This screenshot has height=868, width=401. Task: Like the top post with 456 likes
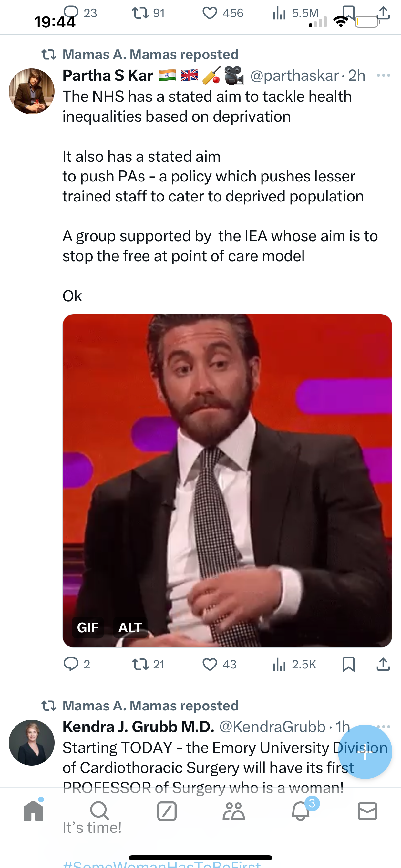click(x=210, y=13)
